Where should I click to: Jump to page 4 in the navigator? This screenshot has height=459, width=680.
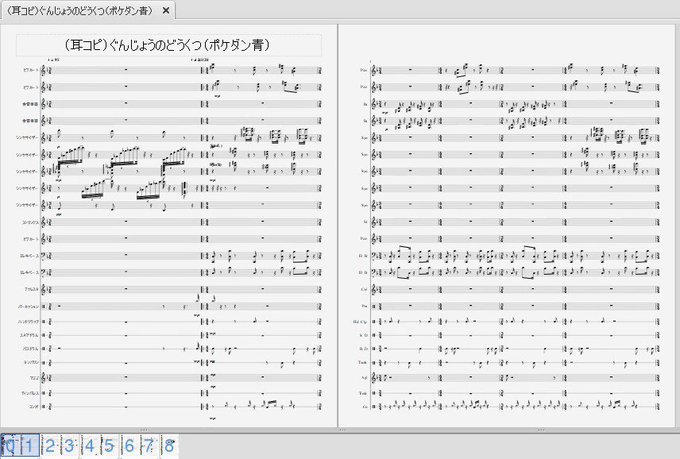[90, 446]
